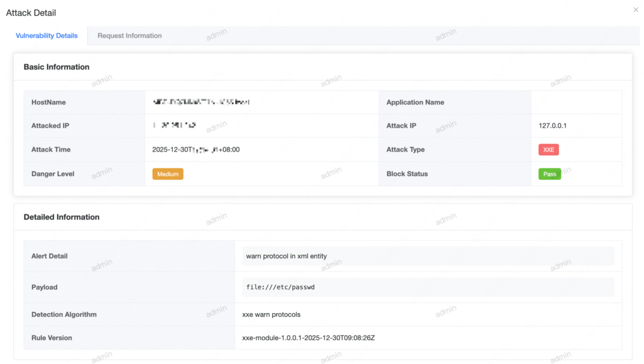
Task: Click the Block Status label cell
Action: pyautogui.click(x=407, y=174)
